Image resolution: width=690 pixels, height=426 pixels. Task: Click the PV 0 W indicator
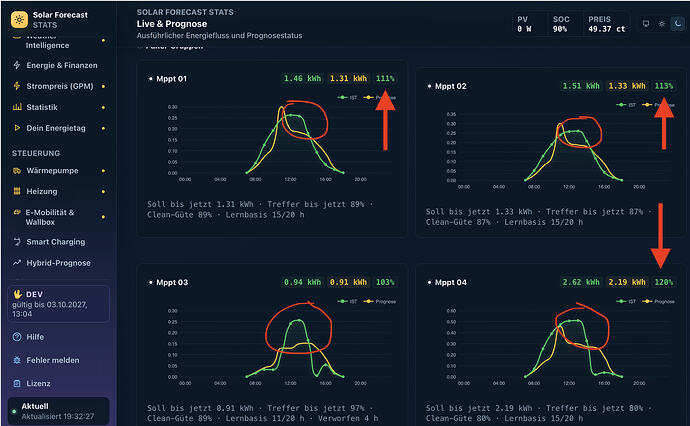point(525,24)
